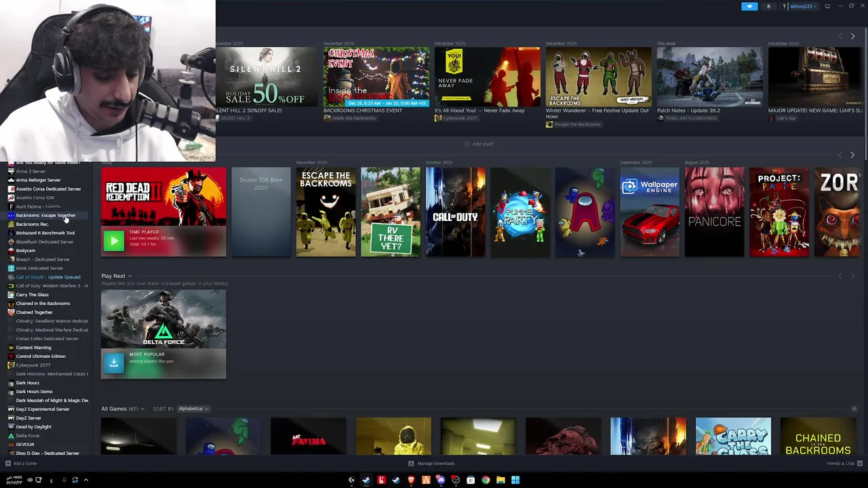
Task: Select Call of Duty Update Queued entry
Action: (x=47, y=277)
